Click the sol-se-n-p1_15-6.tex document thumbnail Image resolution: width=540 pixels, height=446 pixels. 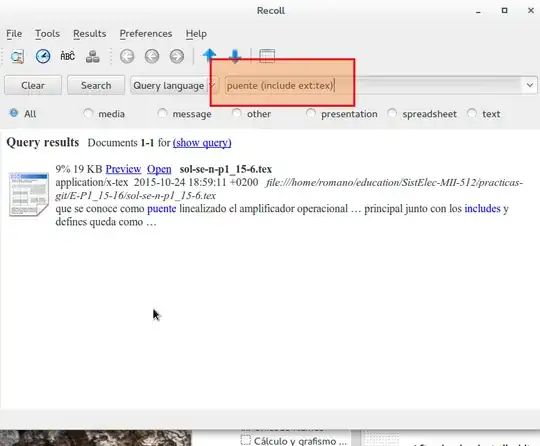click(x=29, y=195)
